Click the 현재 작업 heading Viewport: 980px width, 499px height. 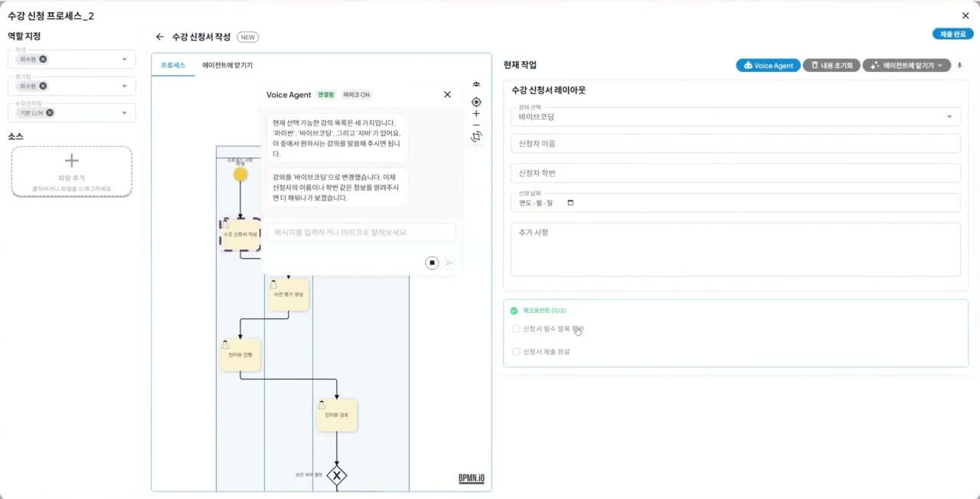(520, 65)
